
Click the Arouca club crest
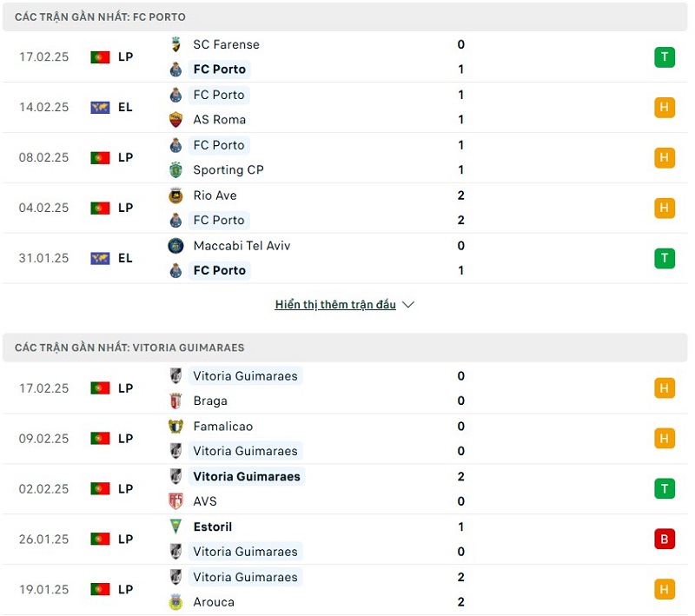pos(176,602)
